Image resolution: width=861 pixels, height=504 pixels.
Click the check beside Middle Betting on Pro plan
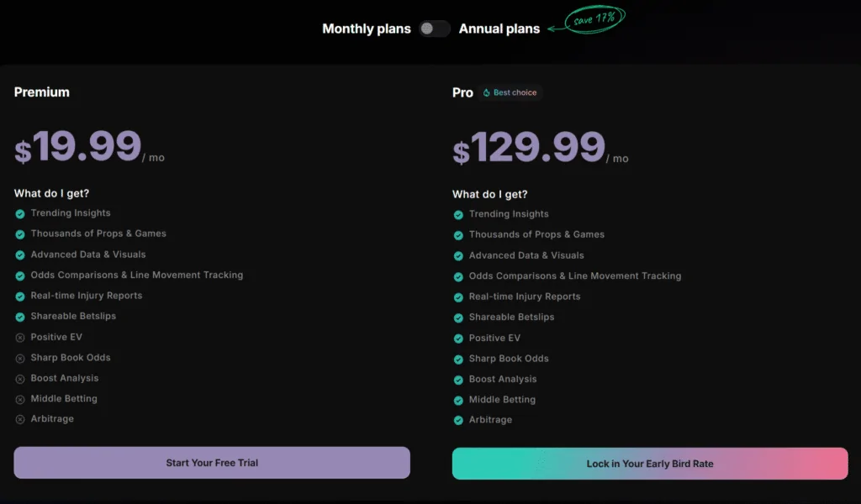coord(458,400)
